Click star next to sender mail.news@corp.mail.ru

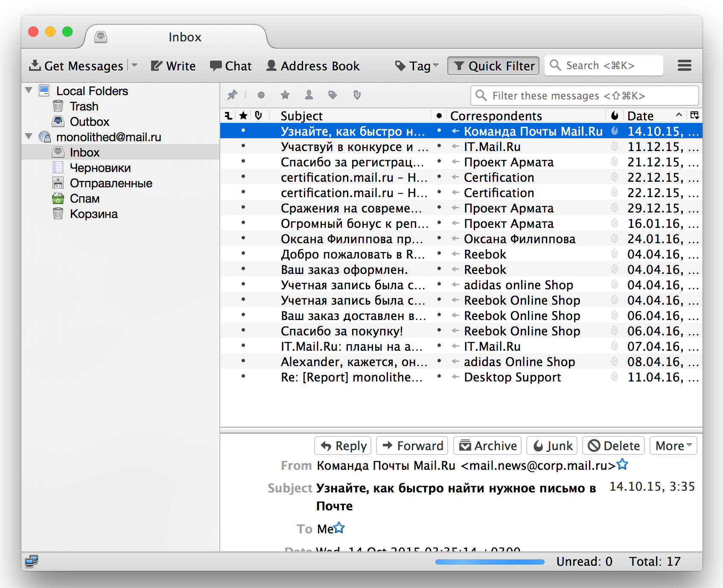[x=623, y=464]
